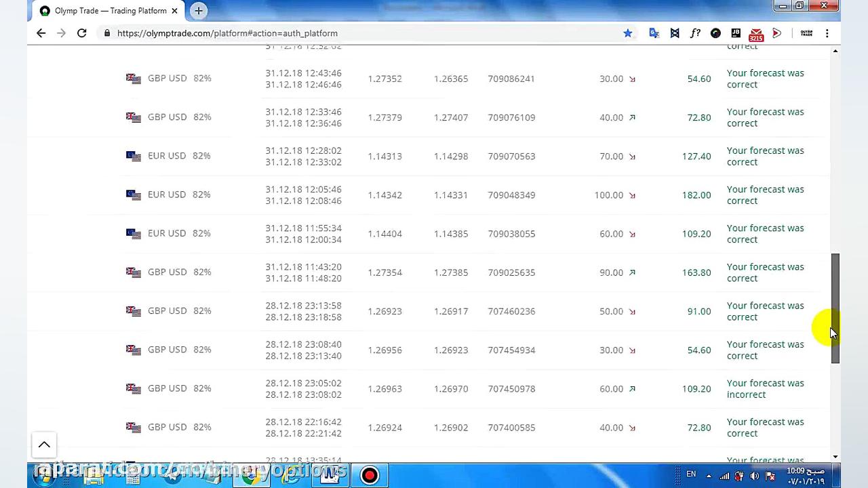The image size is (868, 488).
Task: Open the system tray clock
Action: click(806, 476)
